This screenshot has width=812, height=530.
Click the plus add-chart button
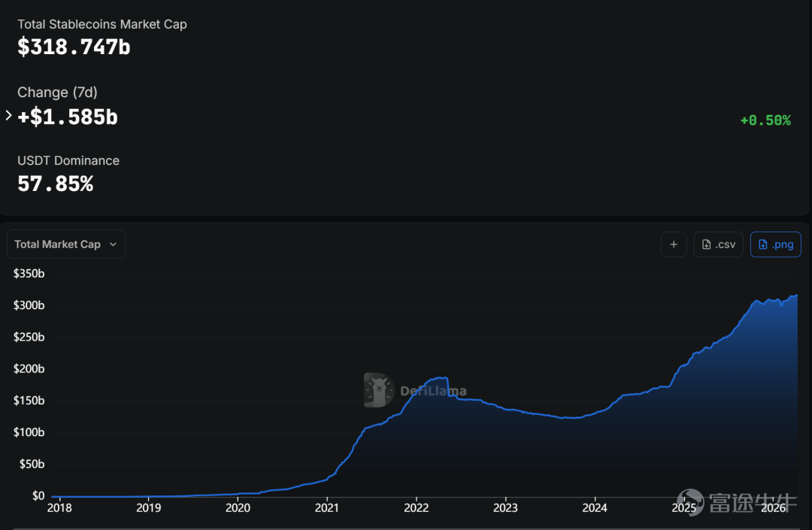[x=674, y=244]
